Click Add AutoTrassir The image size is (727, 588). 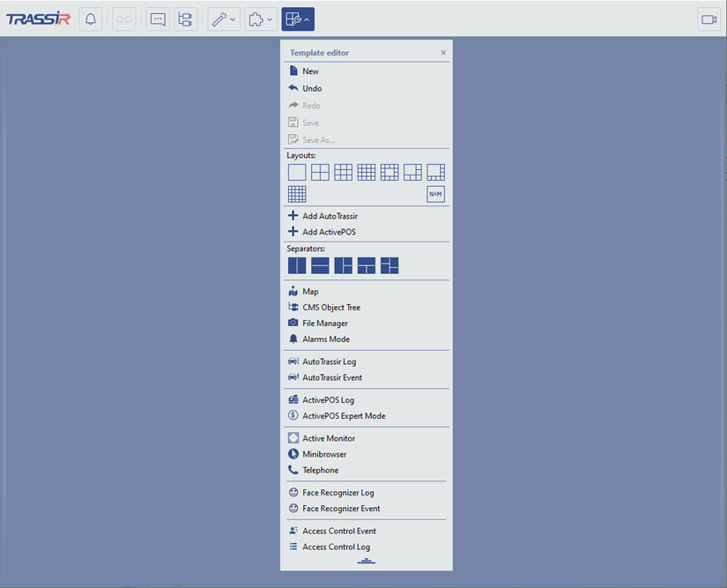click(x=330, y=216)
